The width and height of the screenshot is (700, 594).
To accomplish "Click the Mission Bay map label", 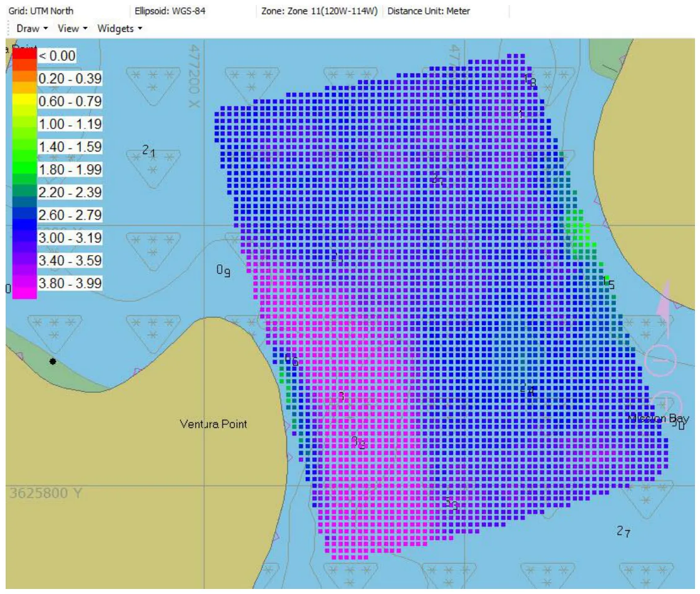I will (659, 419).
